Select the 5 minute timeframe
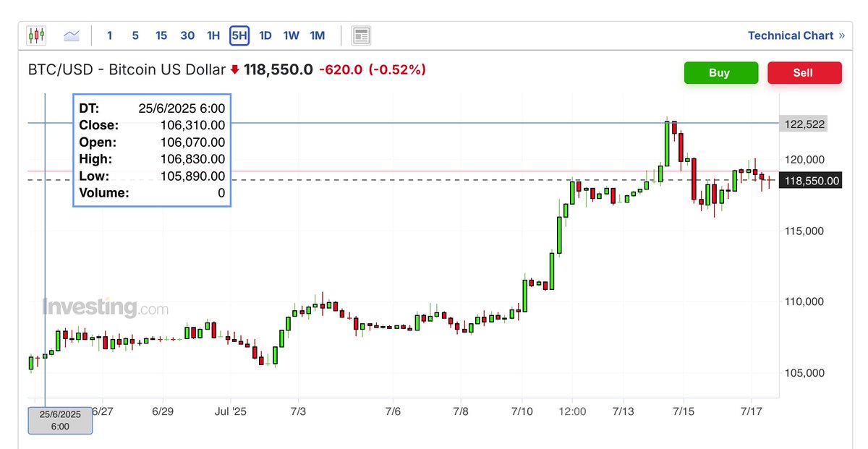Image resolution: width=868 pixels, height=449 pixels. click(x=135, y=35)
